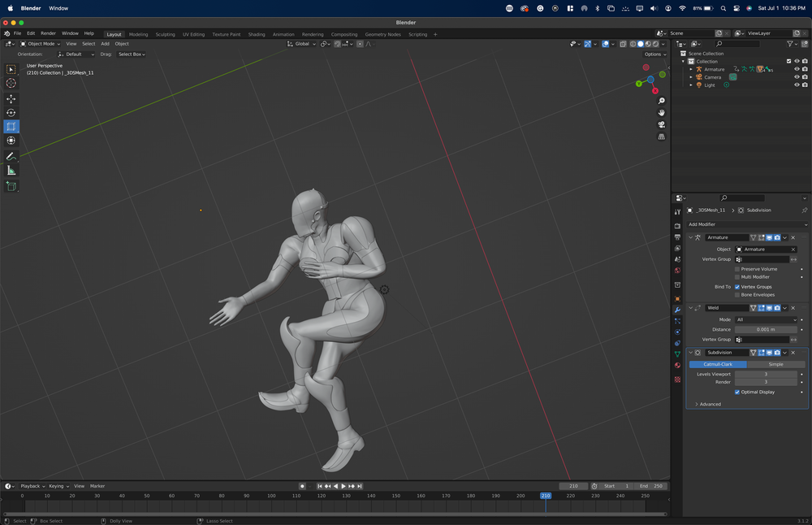Collapse the Armature modifier panel
Image resolution: width=812 pixels, height=525 pixels.
pyautogui.click(x=690, y=237)
